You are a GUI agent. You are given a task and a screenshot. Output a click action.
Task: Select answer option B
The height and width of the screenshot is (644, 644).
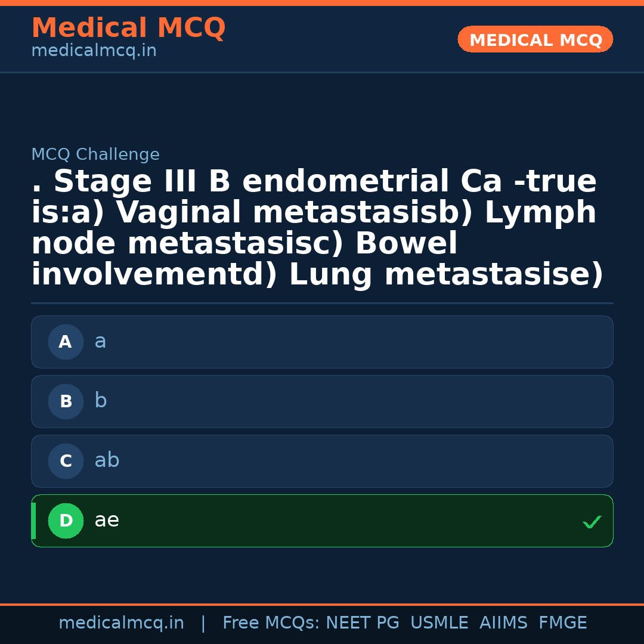point(322,401)
